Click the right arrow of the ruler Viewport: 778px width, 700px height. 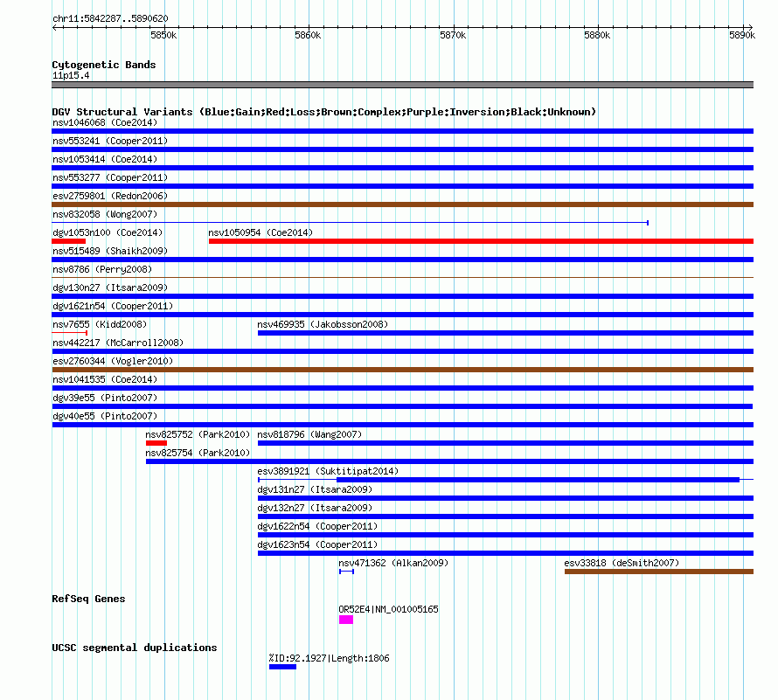pos(750,27)
